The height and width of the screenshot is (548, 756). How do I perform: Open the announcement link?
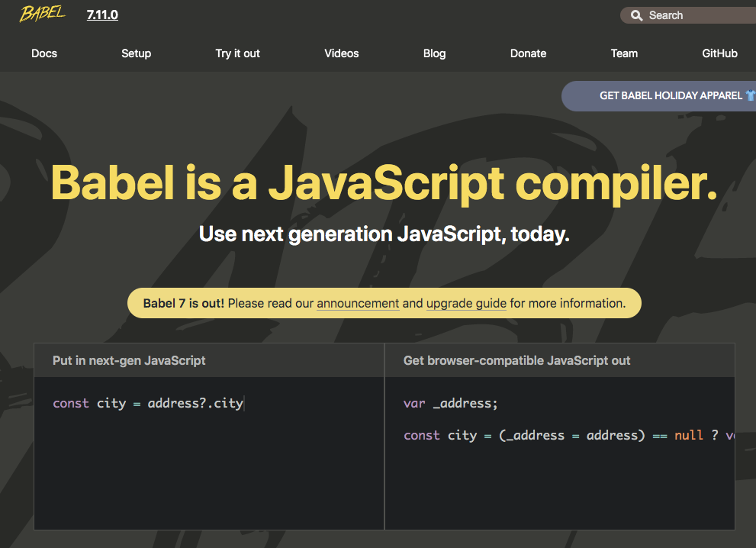(358, 304)
